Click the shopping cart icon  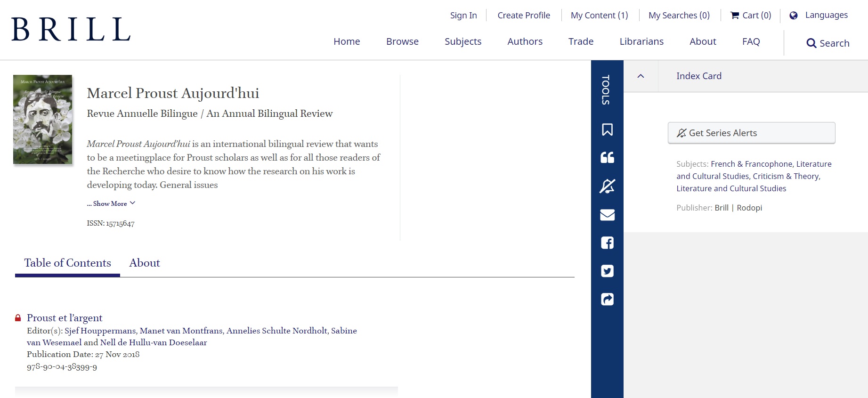735,16
